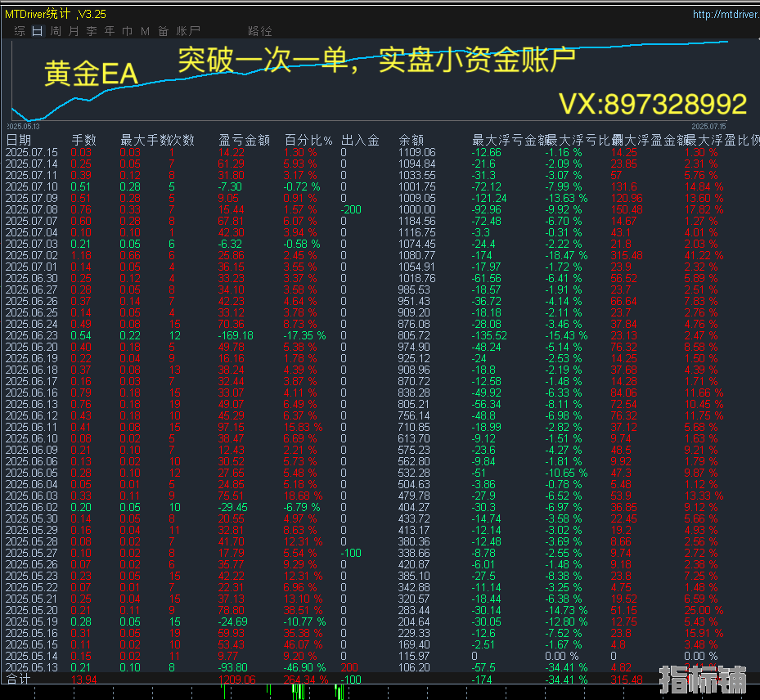The width and height of the screenshot is (760, 700).
Task: Click the -93.80 profit/loss value
Action: coord(232,667)
